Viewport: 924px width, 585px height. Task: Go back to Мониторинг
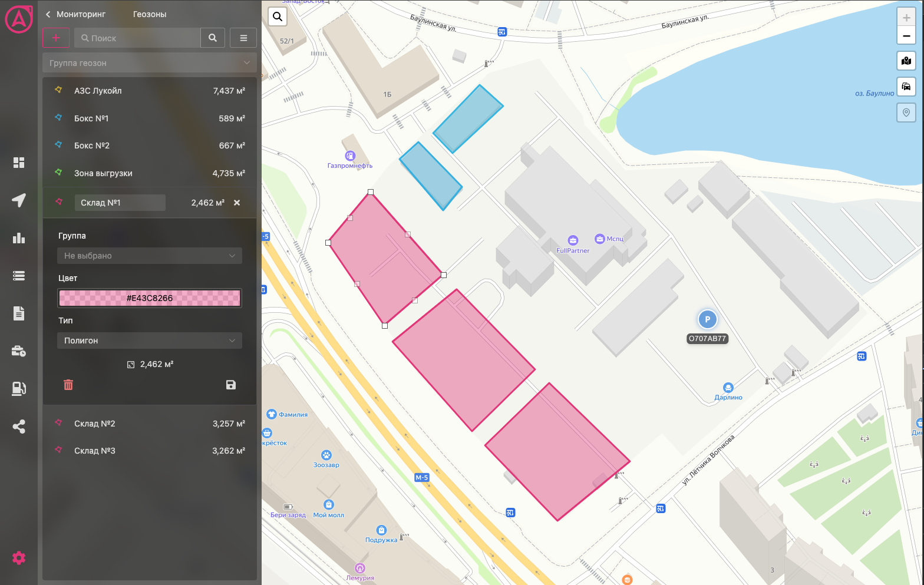(x=75, y=14)
